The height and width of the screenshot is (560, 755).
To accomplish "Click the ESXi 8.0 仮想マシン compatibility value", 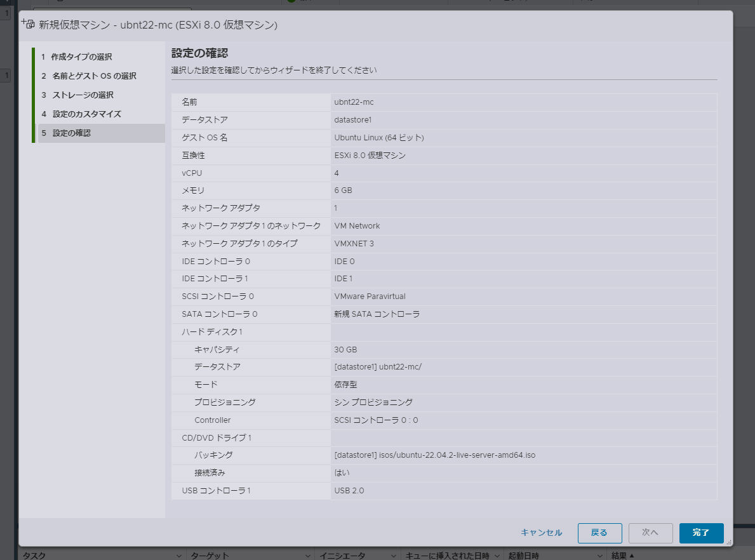I will (370, 156).
